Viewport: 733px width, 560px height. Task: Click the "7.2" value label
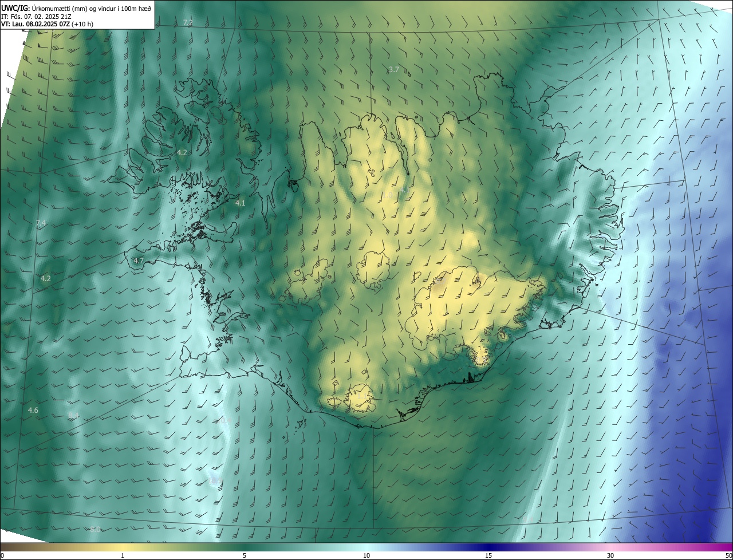pyautogui.click(x=188, y=22)
